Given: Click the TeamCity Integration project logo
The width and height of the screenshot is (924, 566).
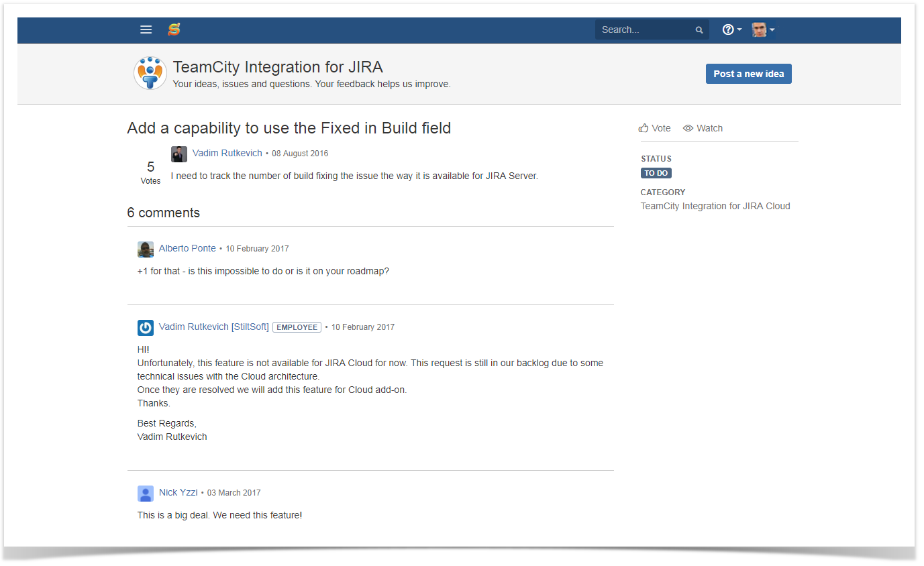Looking at the screenshot, I should tap(150, 73).
